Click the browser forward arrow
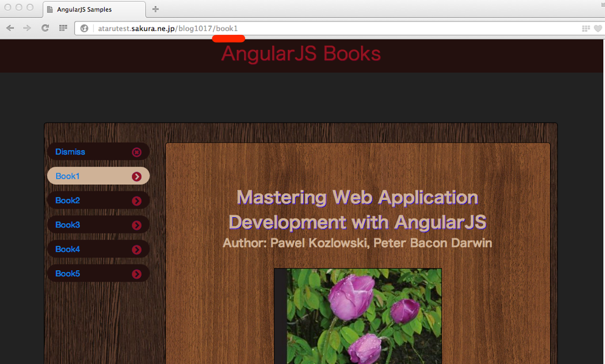Image resolution: width=605 pixels, height=364 pixels. click(27, 28)
